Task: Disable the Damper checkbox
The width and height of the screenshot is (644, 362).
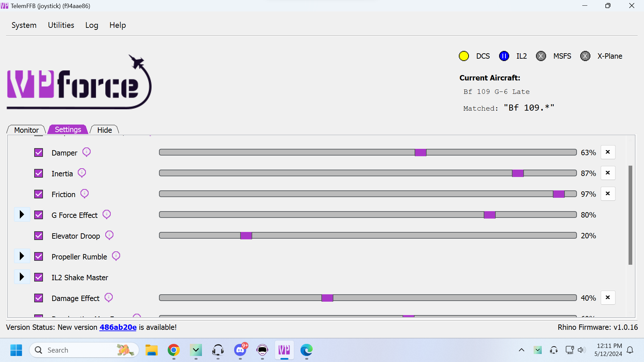Action: pyautogui.click(x=39, y=153)
